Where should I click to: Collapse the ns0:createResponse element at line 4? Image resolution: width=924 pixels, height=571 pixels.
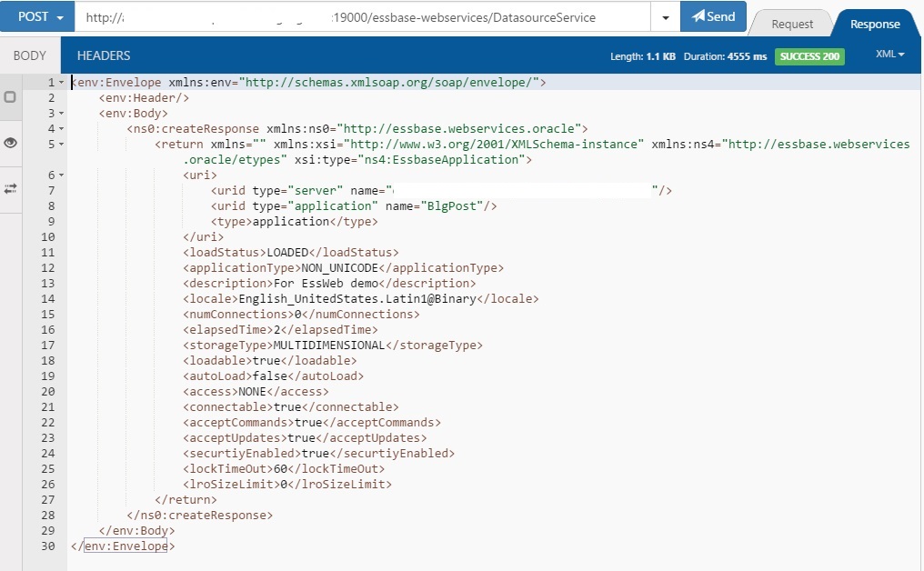(60, 128)
